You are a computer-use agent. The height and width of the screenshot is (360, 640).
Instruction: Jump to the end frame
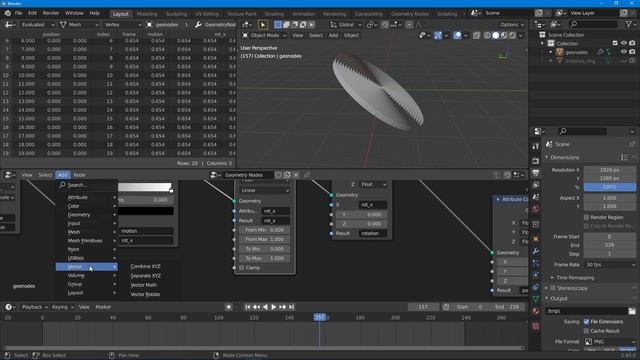(x=291, y=307)
